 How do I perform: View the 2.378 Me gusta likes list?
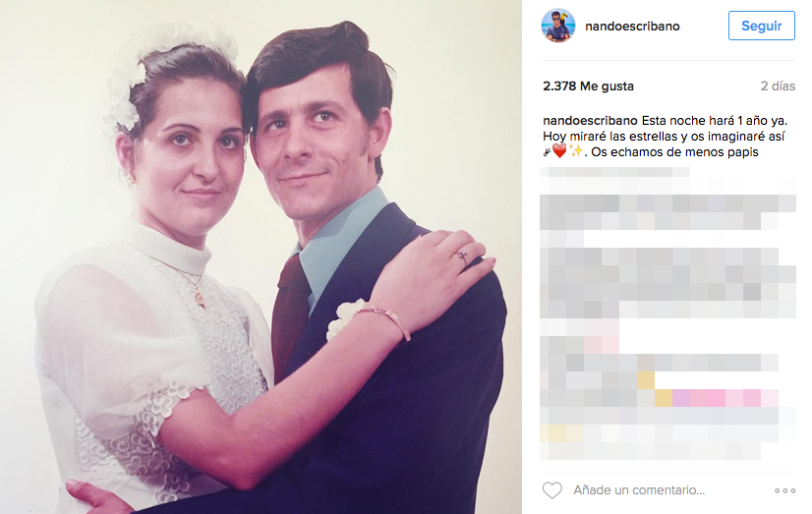coord(588,86)
